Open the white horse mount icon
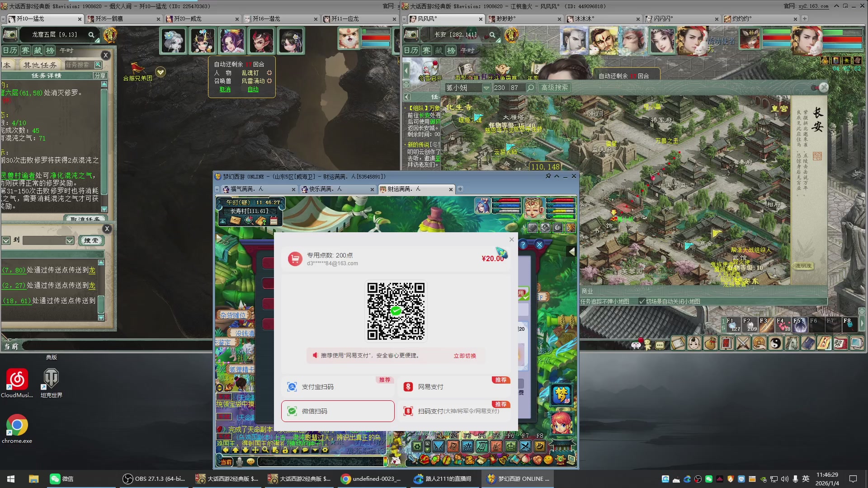Viewport: 868px width, 488px height. point(792,343)
